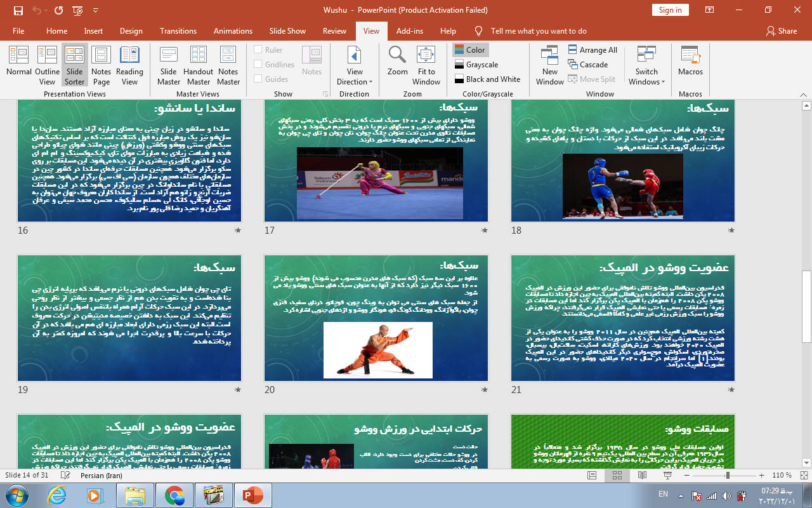
Task: Click the Sign in button
Action: pos(670,10)
